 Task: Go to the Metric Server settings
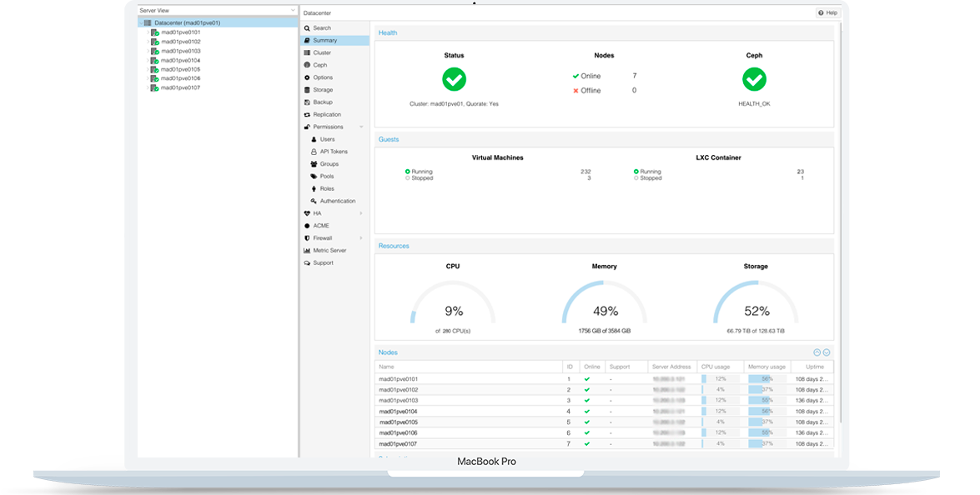[x=329, y=251]
